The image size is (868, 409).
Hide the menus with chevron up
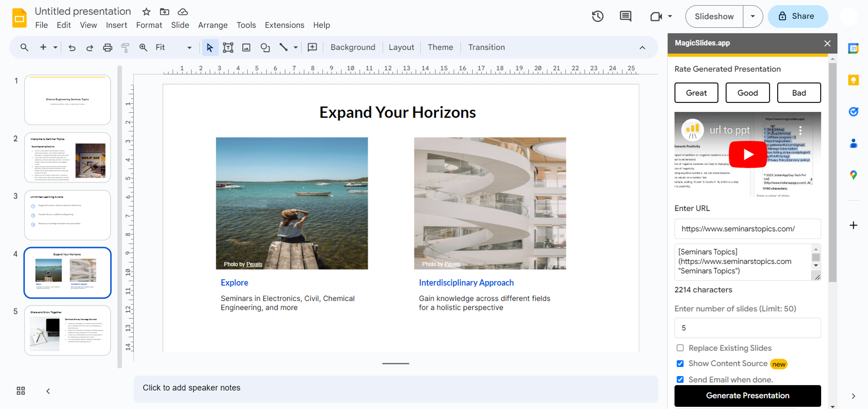642,48
